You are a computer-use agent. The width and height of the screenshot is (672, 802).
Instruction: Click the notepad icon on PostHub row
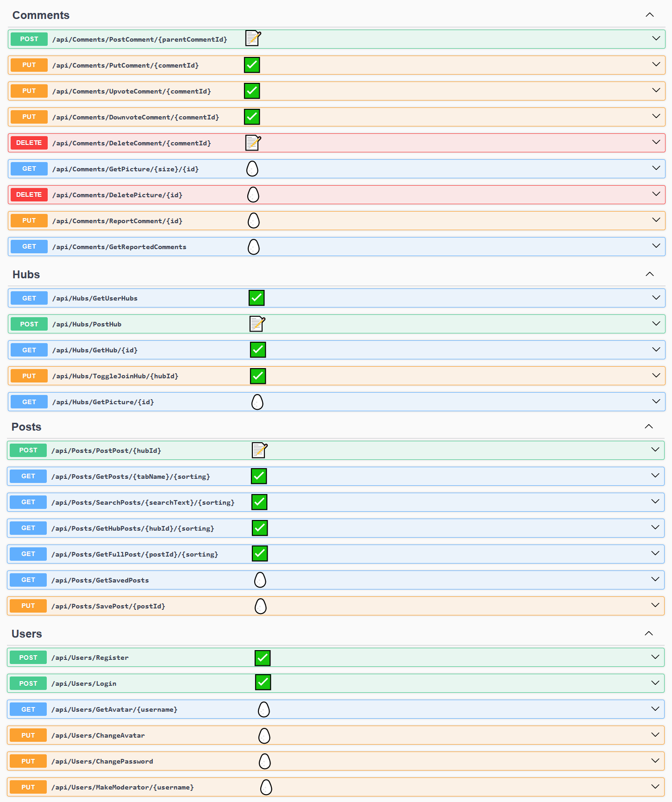pyautogui.click(x=257, y=324)
